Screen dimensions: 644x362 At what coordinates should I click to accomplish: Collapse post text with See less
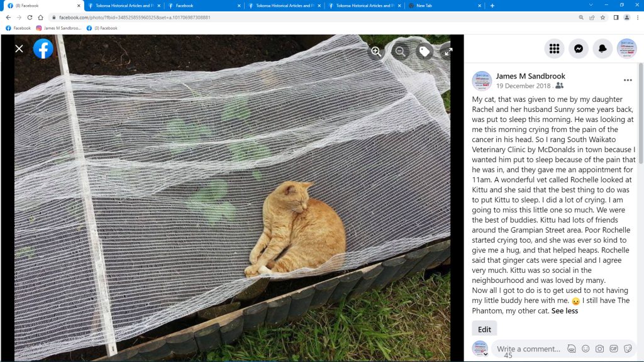(x=564, y=310)
